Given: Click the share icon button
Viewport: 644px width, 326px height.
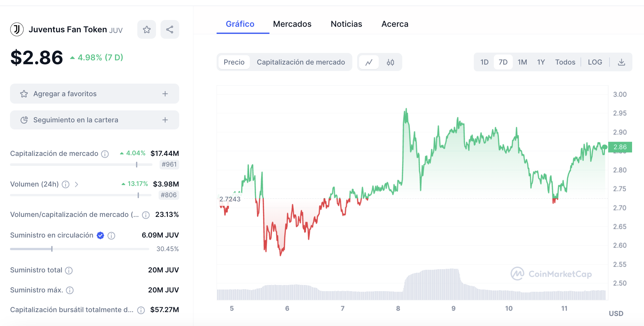Looking at the screenshot, I should tap(170, 30).
